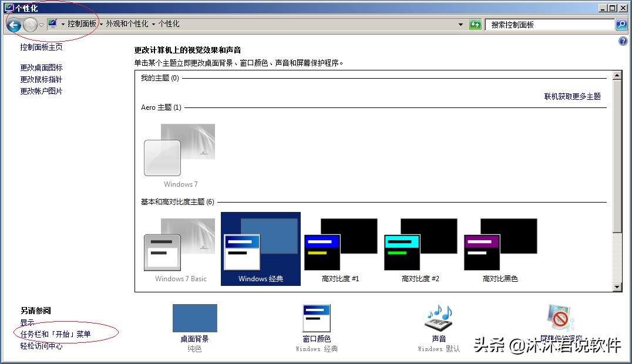Open the 控制面板 breadcrumb chevron menu
This screenshot has height=364, width=632.
point(101,26)
